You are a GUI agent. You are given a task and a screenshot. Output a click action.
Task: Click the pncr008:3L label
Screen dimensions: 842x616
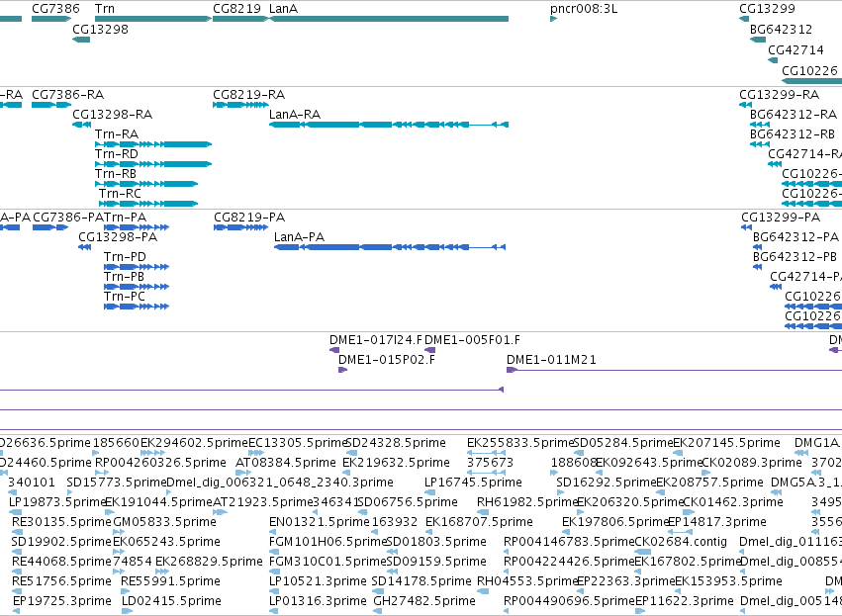(x=584, y=9)
